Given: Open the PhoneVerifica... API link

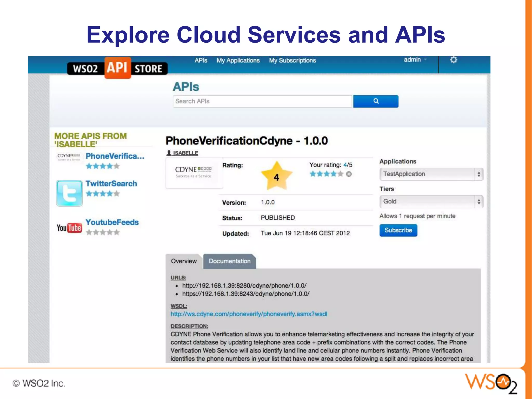Looking at the screenshot, I should tap(115, 156).
